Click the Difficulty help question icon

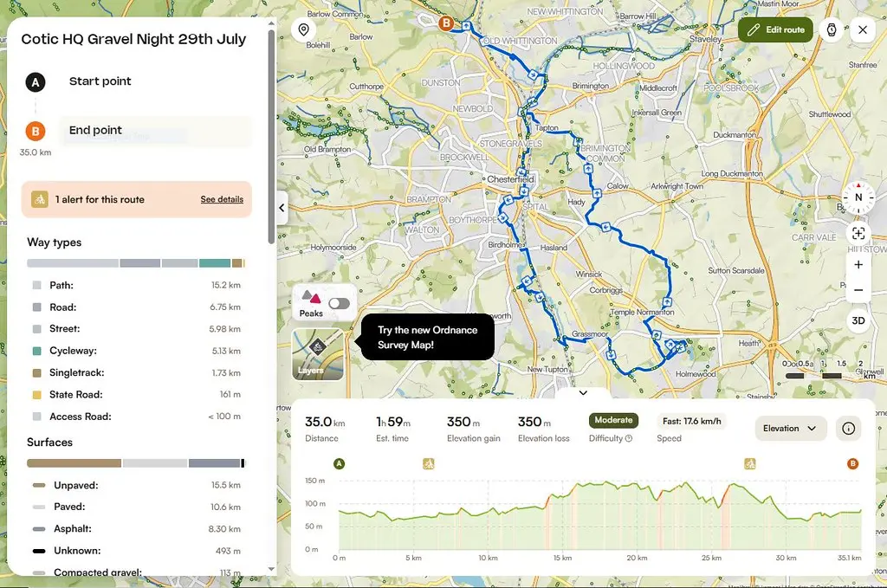pos(629,438)
